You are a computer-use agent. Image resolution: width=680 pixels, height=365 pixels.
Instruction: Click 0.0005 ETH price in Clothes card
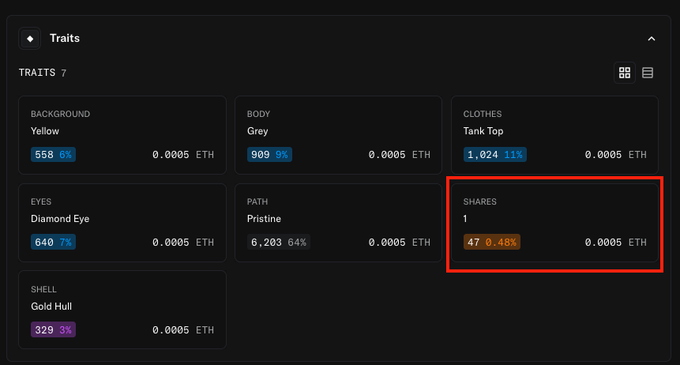615,155
